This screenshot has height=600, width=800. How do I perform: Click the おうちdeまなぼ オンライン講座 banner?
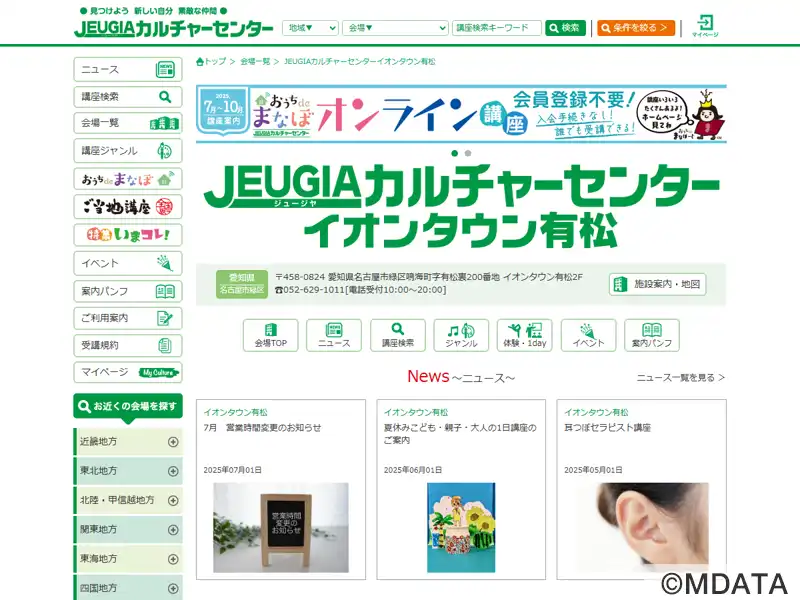[461, 114]
